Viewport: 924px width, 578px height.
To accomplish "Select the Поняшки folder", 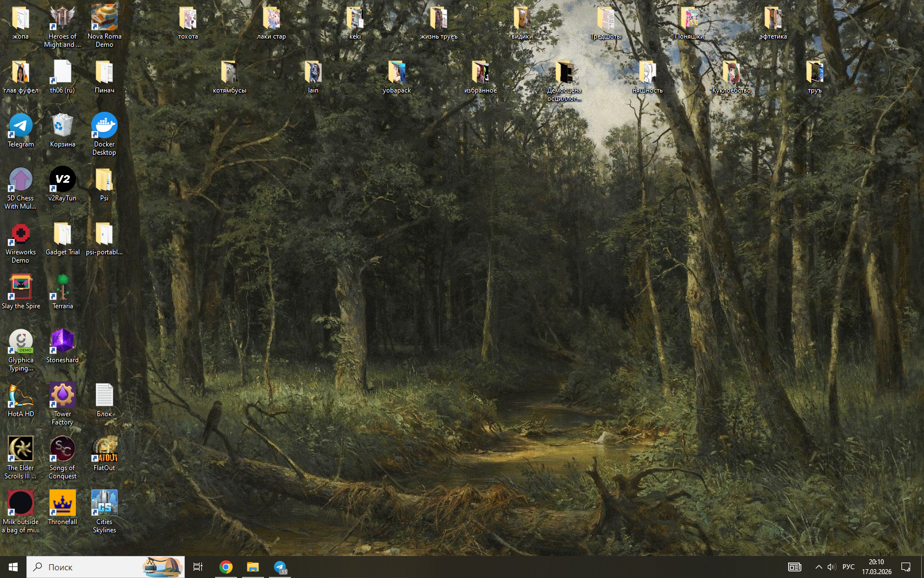I will point(690,23).
